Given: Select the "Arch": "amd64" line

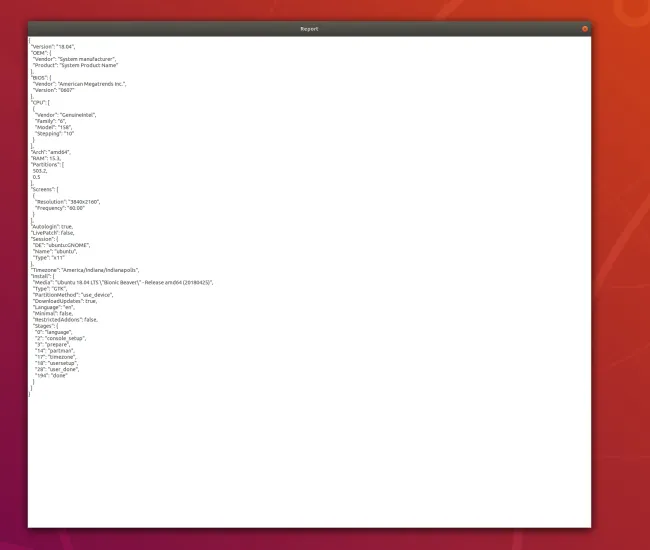Looking at the screenshot, I should (51, 153).
